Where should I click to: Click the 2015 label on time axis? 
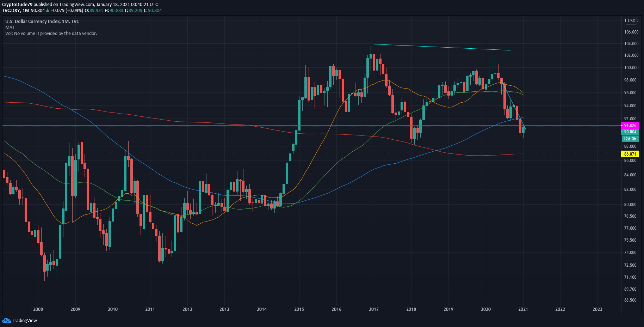tap(299, 309)
